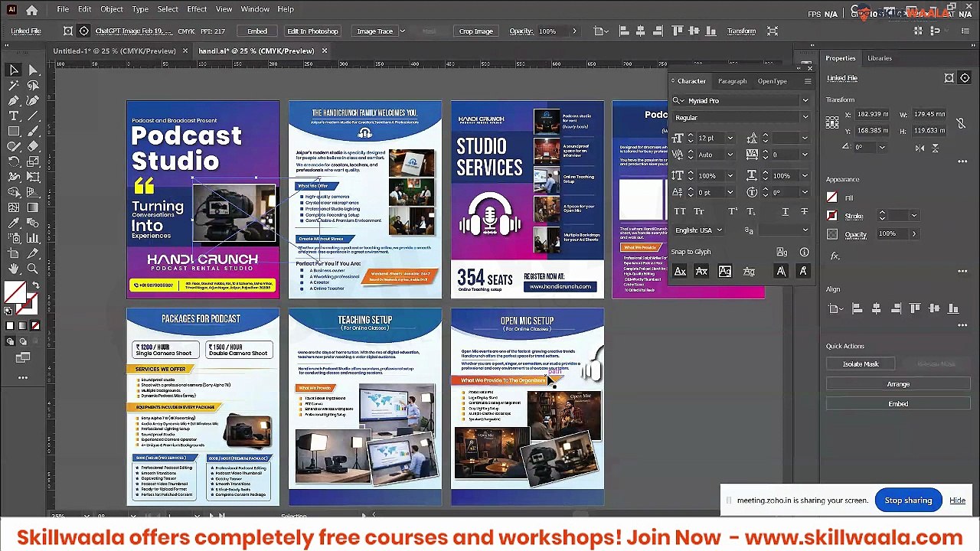Click the Stroke swatch in Appearance

832,216
